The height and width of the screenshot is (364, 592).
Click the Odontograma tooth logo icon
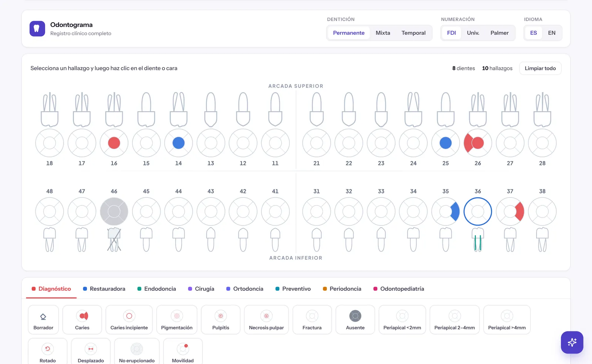37,28
